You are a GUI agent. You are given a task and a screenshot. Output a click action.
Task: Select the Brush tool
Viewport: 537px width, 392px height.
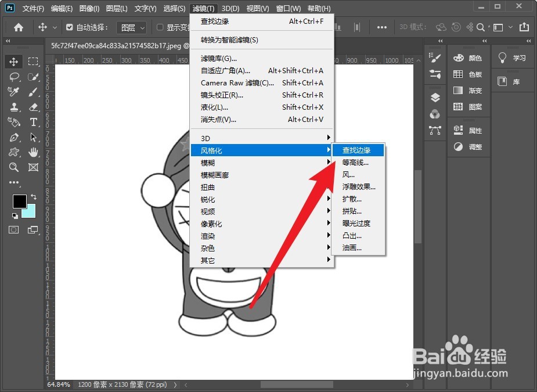point(33,92)
